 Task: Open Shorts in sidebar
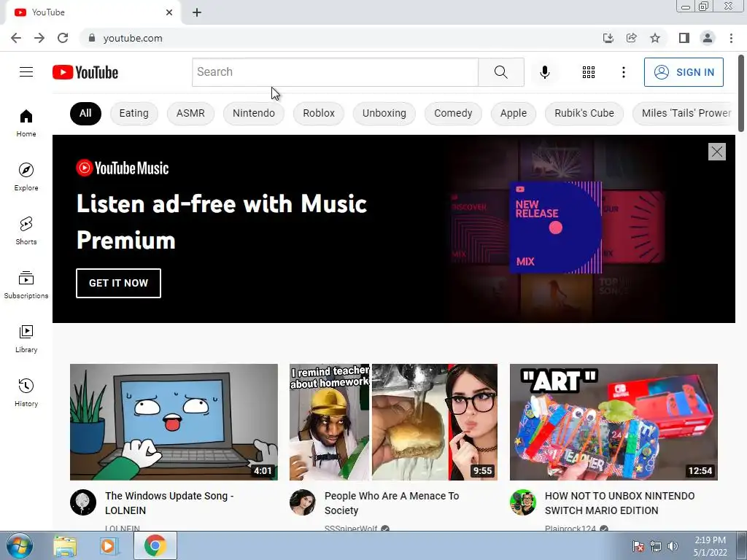(x=26, y=231)
